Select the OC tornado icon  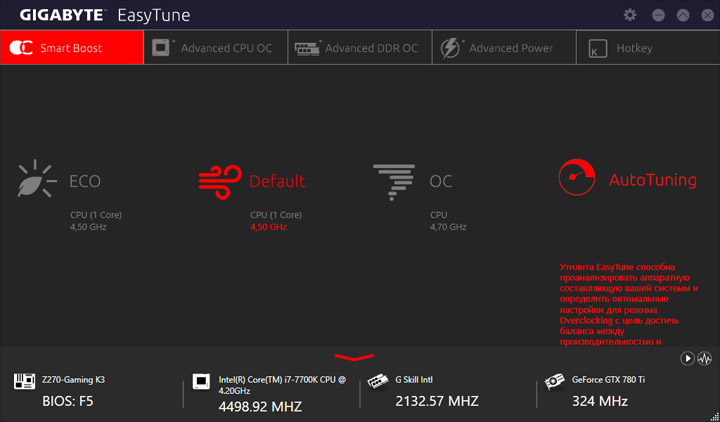tap(394, 182)
